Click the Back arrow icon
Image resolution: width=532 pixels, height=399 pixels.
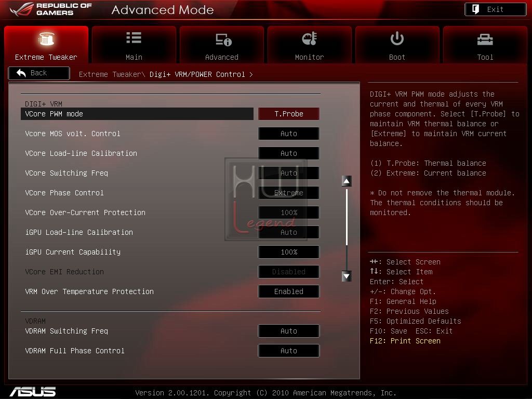pos(21,73)
